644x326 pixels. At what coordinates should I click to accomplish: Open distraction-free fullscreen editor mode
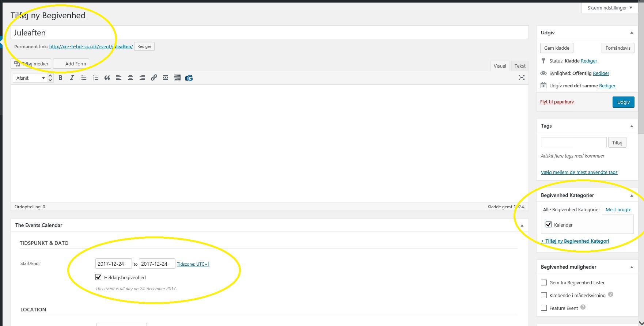[x=522, y=77]
